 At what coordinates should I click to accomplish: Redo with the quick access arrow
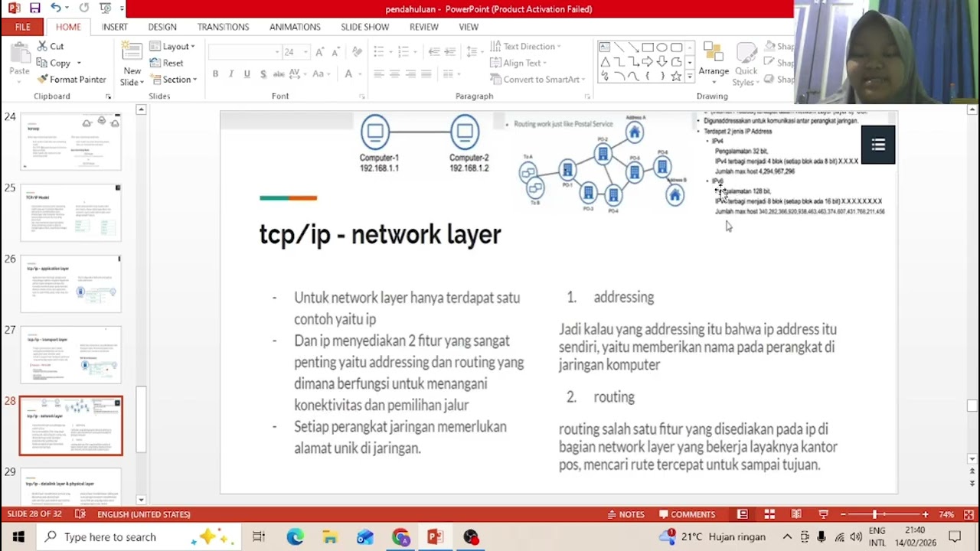[x=83, y=8]
